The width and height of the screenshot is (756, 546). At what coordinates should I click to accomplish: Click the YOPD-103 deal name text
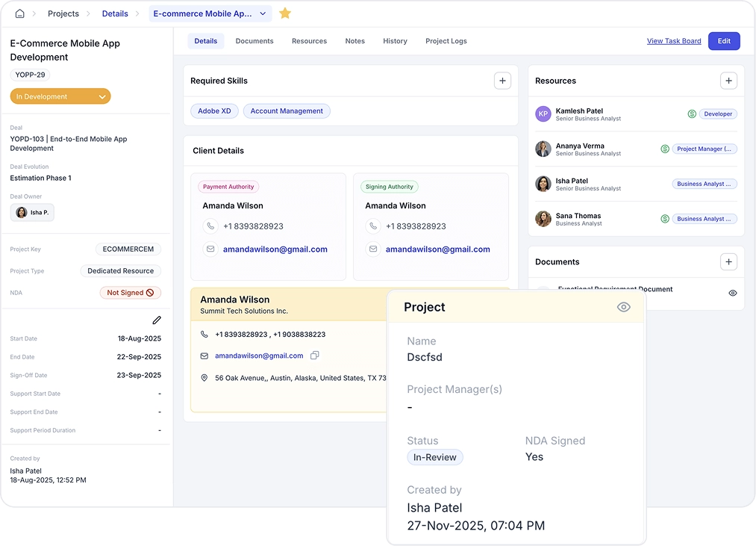click(69, 143)
